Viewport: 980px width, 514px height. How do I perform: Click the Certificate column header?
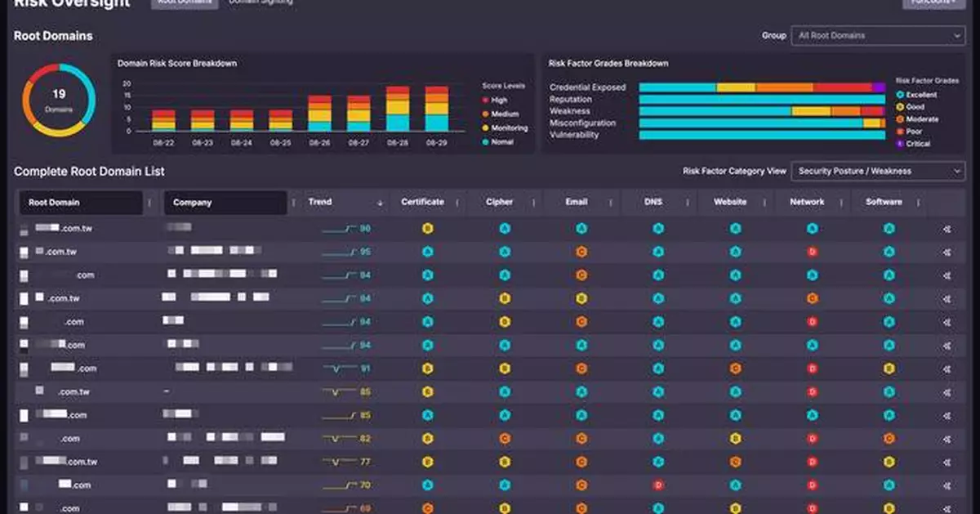[x=423, y=202]
